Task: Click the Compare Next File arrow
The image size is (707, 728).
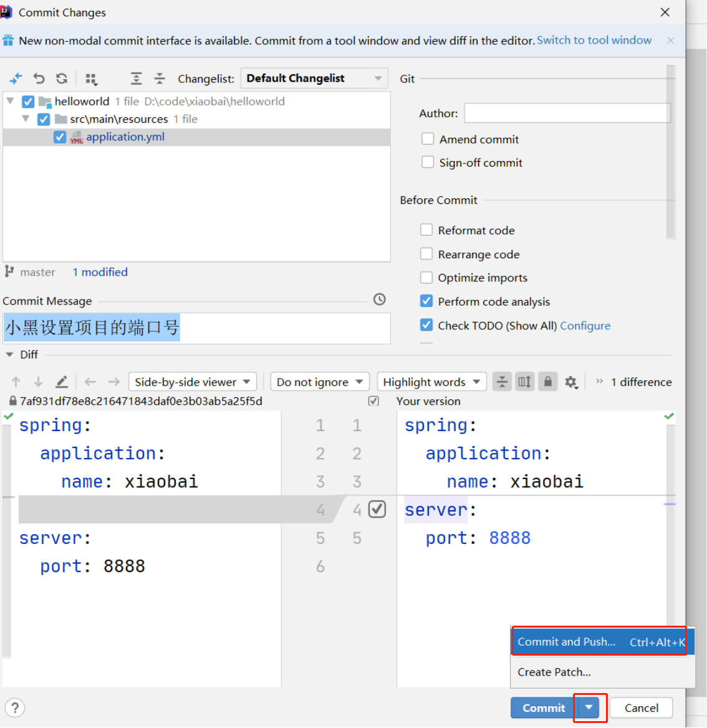Action: tap(113, 382)
